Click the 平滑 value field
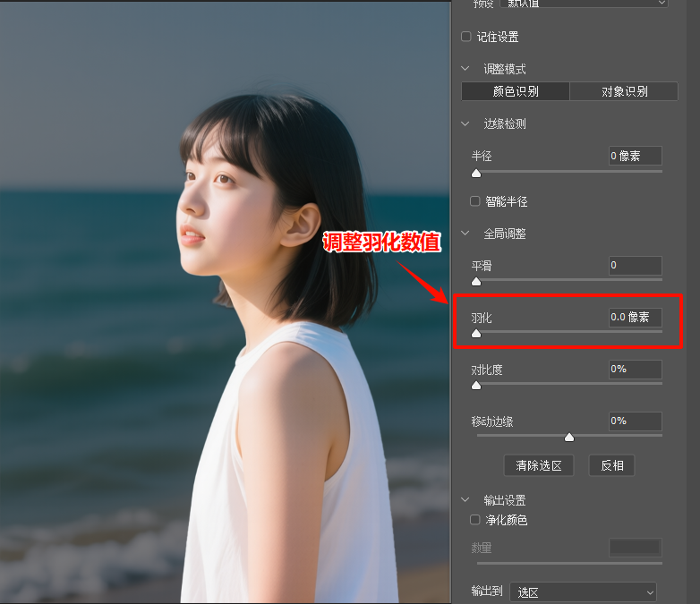 (636, 265)
